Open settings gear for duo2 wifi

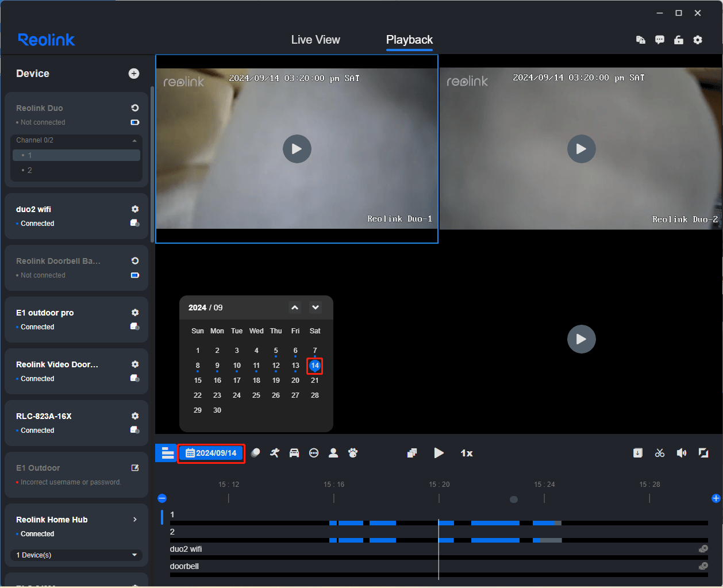[x=135, y=209]
